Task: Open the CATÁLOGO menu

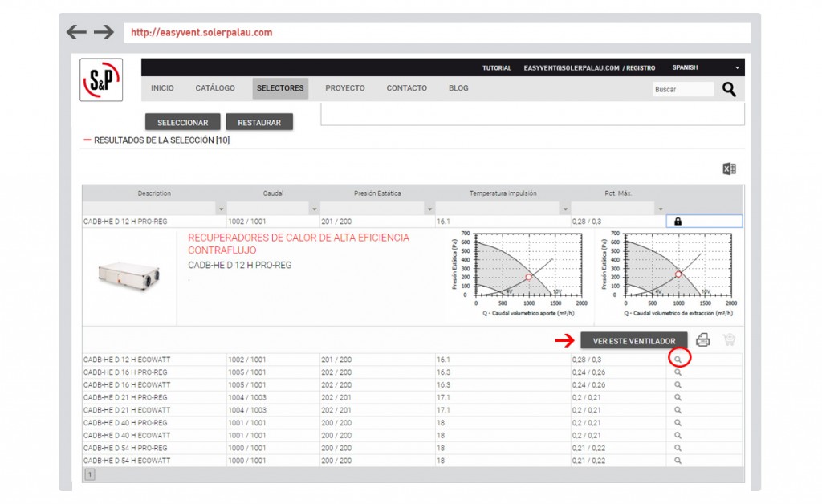Action: [215, 88]
